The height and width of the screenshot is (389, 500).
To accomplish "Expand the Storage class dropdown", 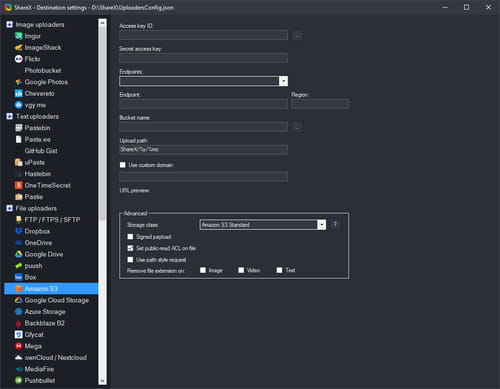I will (x=321, y=225).
